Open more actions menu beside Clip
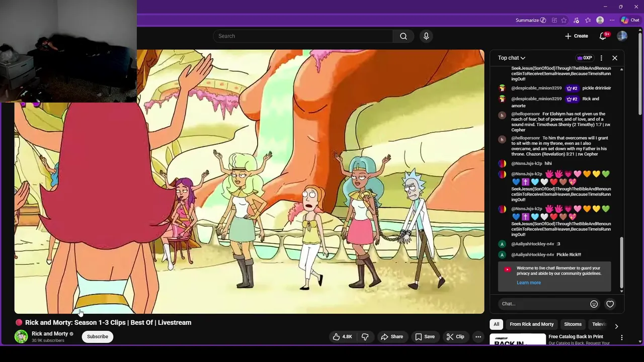This screenshot has width=644, height=362. coord(478,337)
